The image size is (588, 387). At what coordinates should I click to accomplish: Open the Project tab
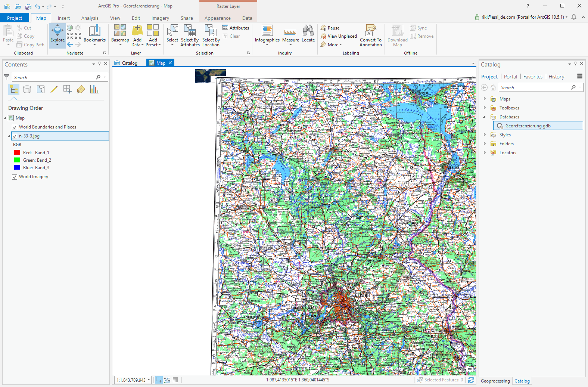(x=15, y=18)
